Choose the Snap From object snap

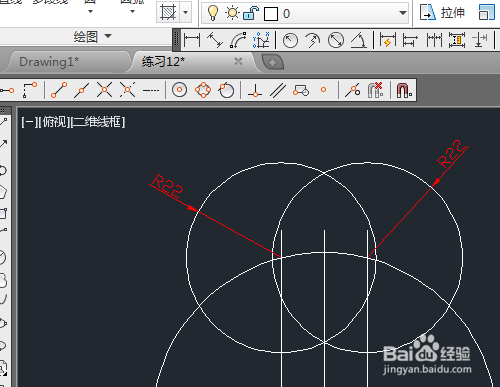30,90
